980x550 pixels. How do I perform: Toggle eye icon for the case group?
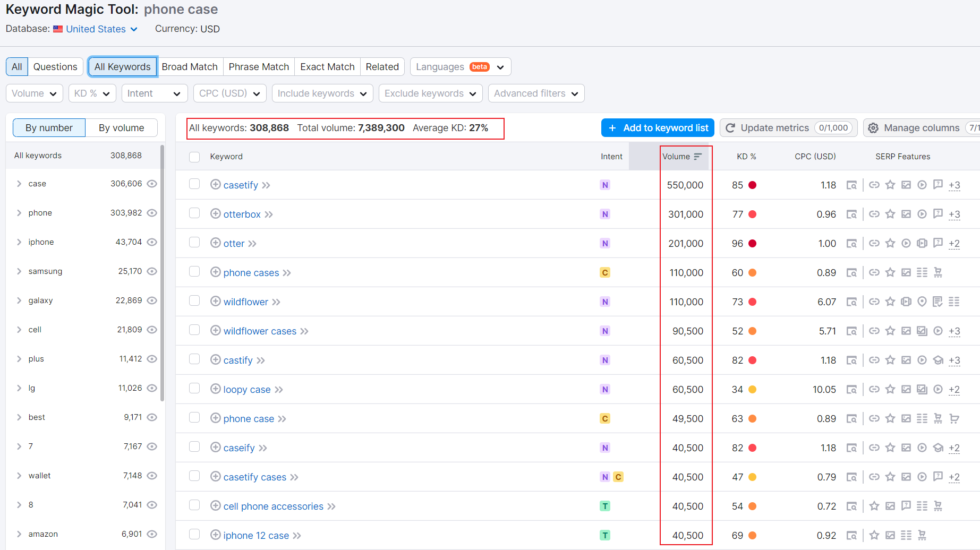(152, 184)
